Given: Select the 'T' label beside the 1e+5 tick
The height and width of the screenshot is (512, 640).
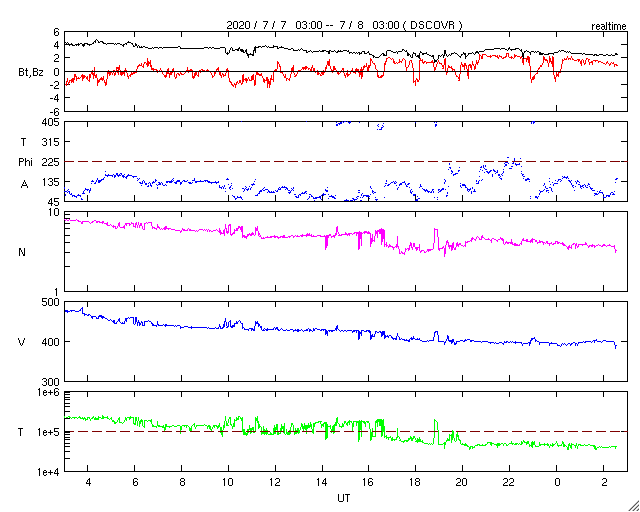Looking at the screenshot, I should [21, 432].
